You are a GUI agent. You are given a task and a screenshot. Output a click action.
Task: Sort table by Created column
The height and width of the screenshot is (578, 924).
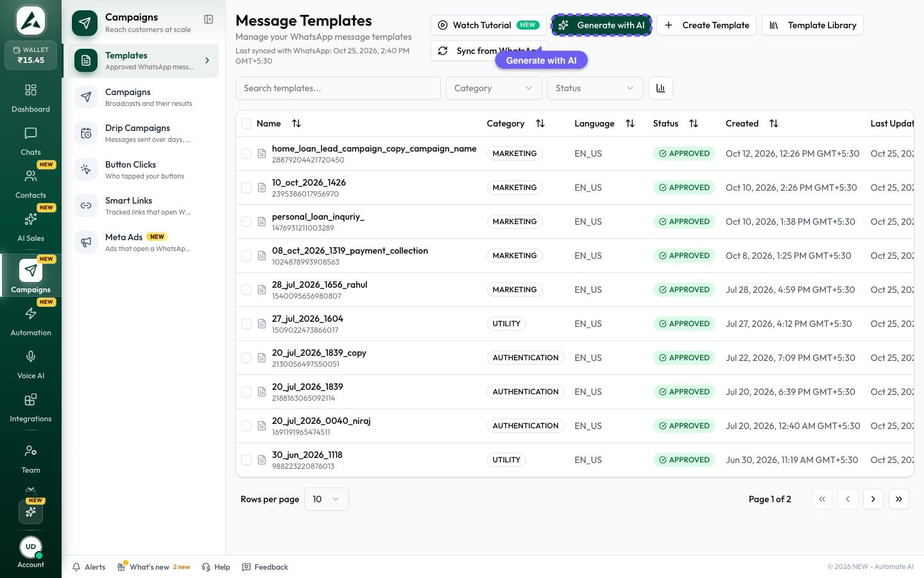point(774,123)
